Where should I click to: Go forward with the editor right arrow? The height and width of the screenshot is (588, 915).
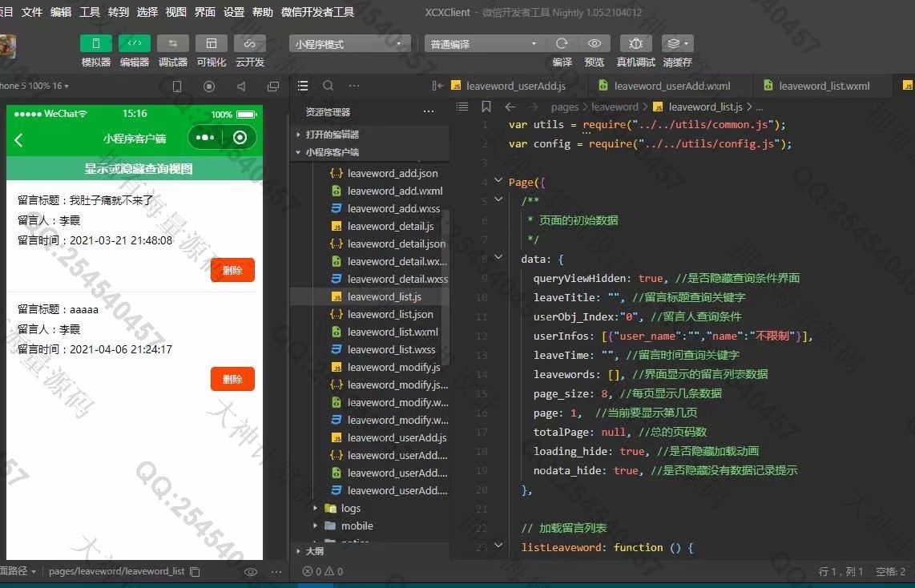(x=532, y=107)
